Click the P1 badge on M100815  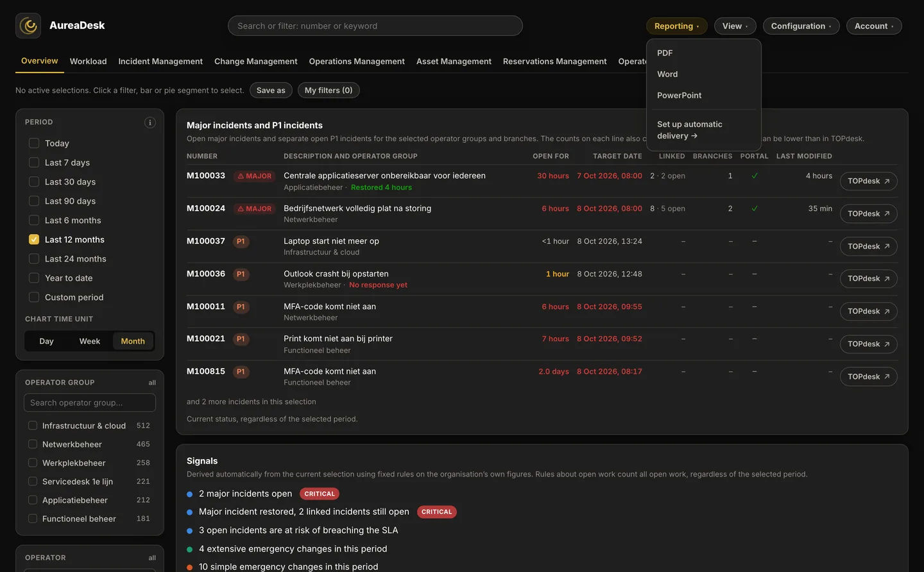click(x=241, y=372)
